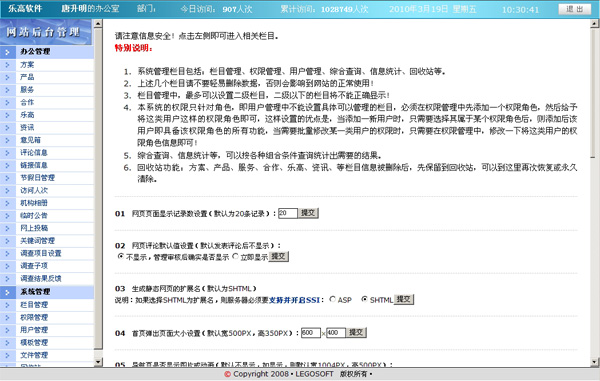Go to 关键词管理 in the sidebar
This screenshot has height=381, width=600.
[x=37, y=241]
